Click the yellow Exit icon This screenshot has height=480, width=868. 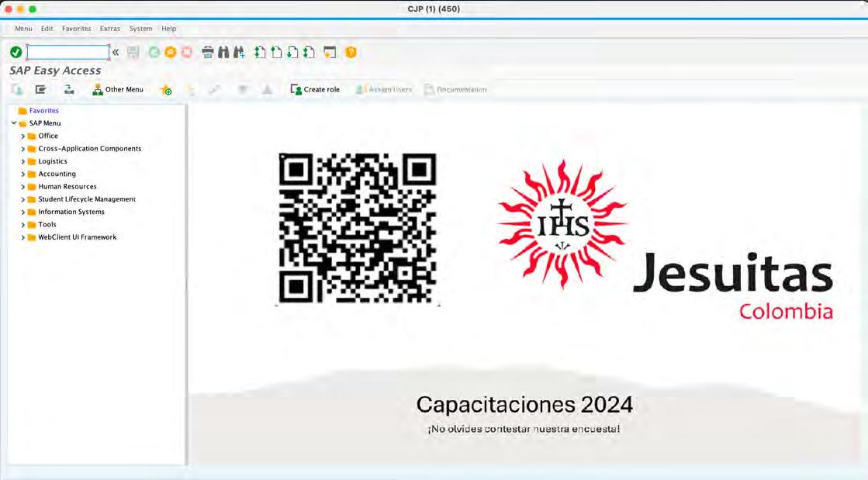tap(171, 52)
